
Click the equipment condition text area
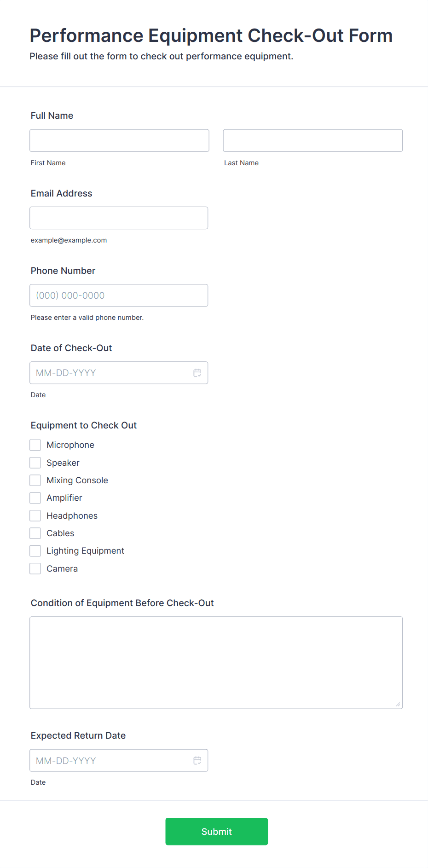pos(216,662)
